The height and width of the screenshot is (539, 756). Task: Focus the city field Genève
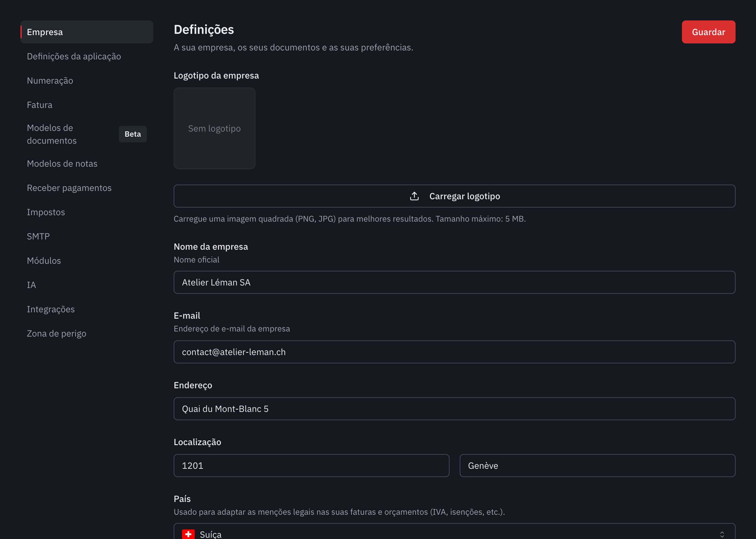[597, 465]
